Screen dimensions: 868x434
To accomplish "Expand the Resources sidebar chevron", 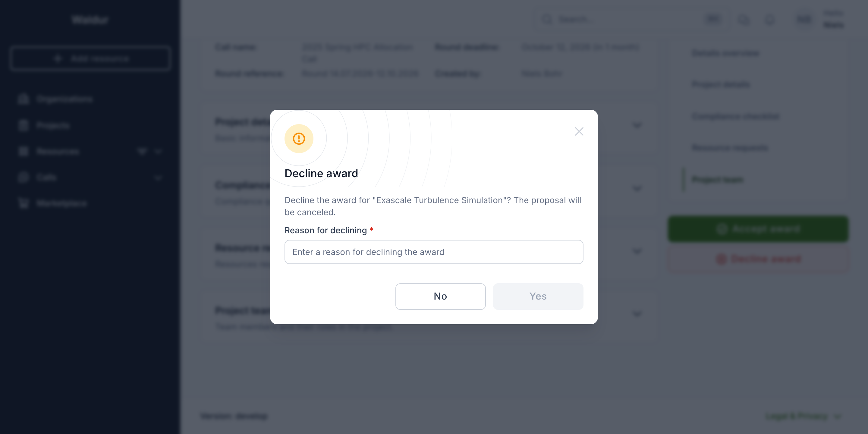I will pos(158,152).
